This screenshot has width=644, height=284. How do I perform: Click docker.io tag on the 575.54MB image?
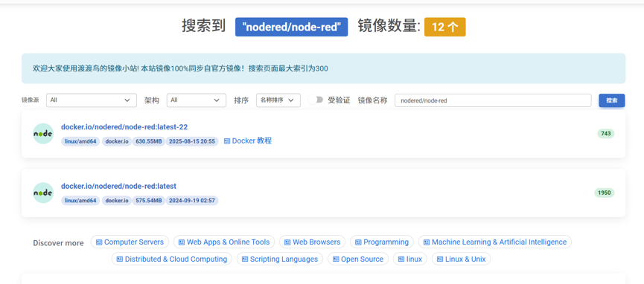tap(117, 201)
